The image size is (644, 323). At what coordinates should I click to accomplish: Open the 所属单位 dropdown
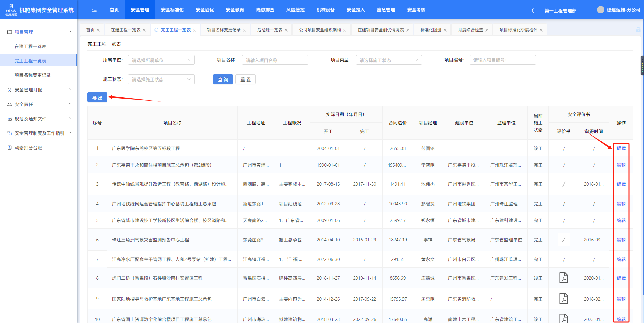coord(161,60)
